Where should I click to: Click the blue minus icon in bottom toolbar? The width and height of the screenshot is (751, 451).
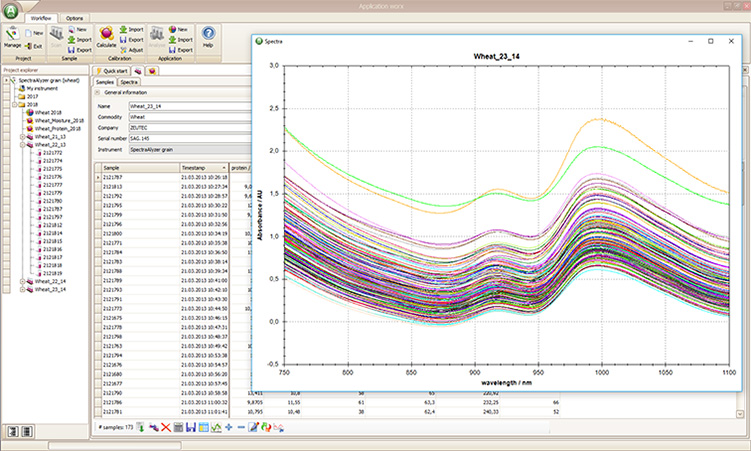[x=241, y=427]
